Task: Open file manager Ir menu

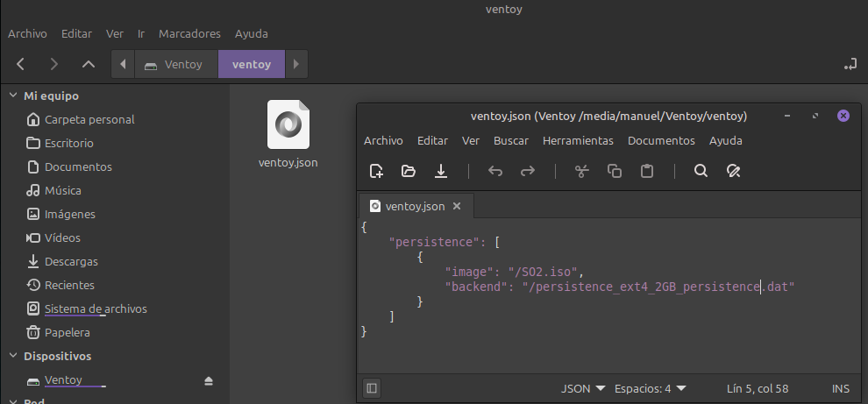Action: click(x=141, y=34)
